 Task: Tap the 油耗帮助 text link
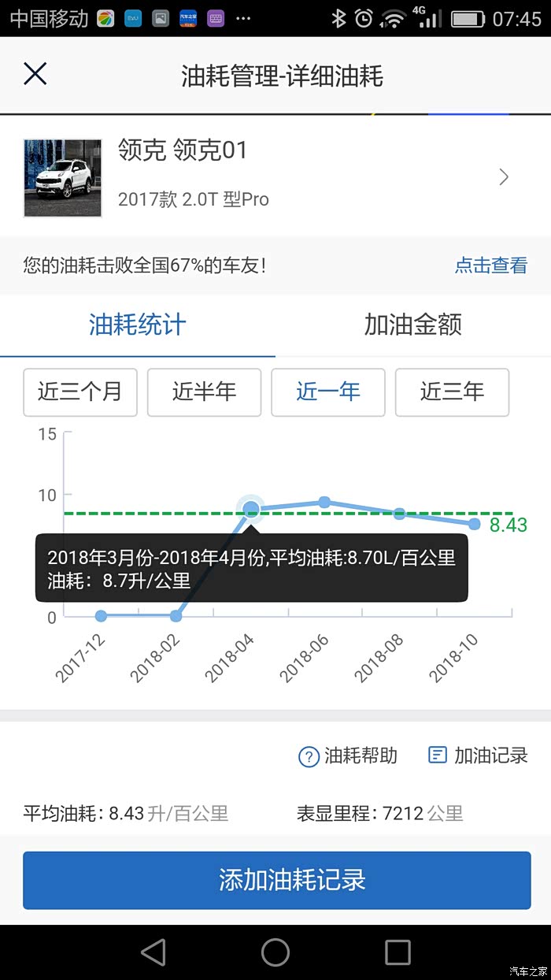point(361,756)
